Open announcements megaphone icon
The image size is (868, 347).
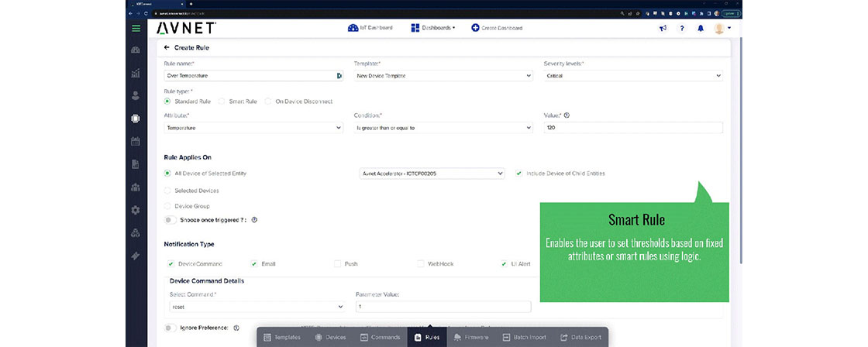click(663, 28)
